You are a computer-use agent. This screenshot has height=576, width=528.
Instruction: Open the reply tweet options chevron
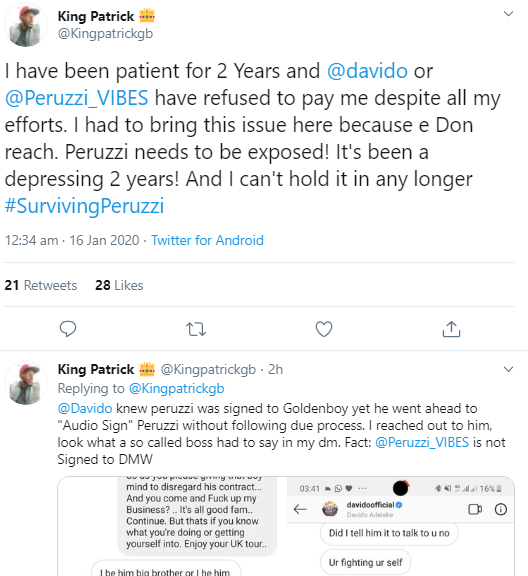pyautogui.click(x=508, y=369)
